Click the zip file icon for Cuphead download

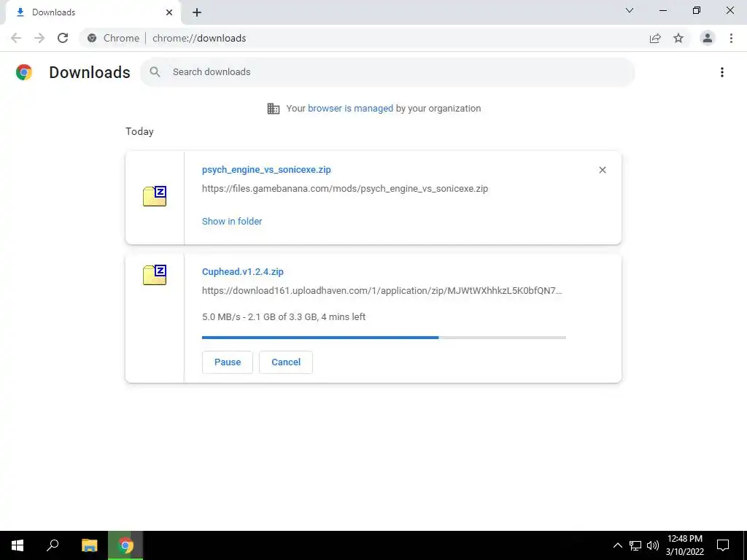tap(155, 275)
